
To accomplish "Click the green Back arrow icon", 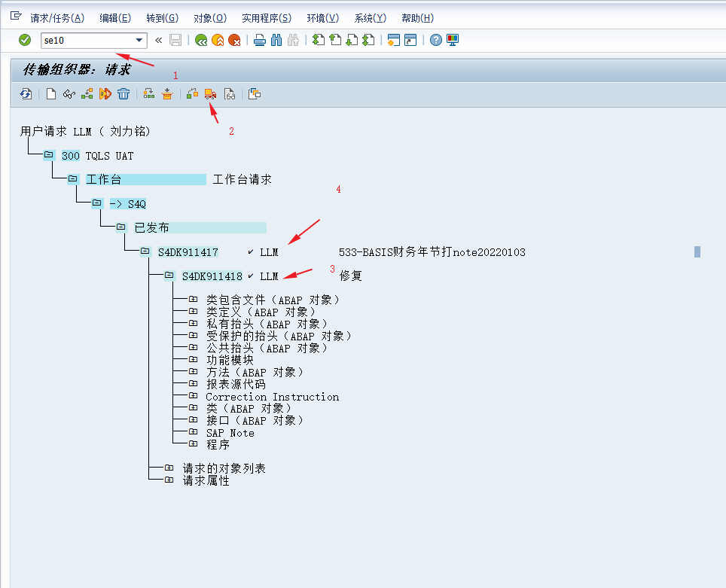I will click(x=201, y=41).
